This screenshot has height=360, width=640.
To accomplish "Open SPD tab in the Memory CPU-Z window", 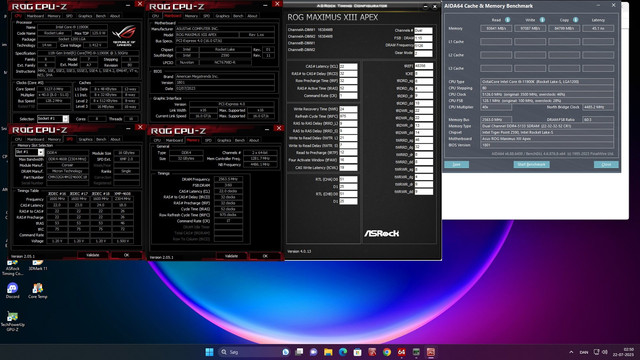I will pos(208,140).
